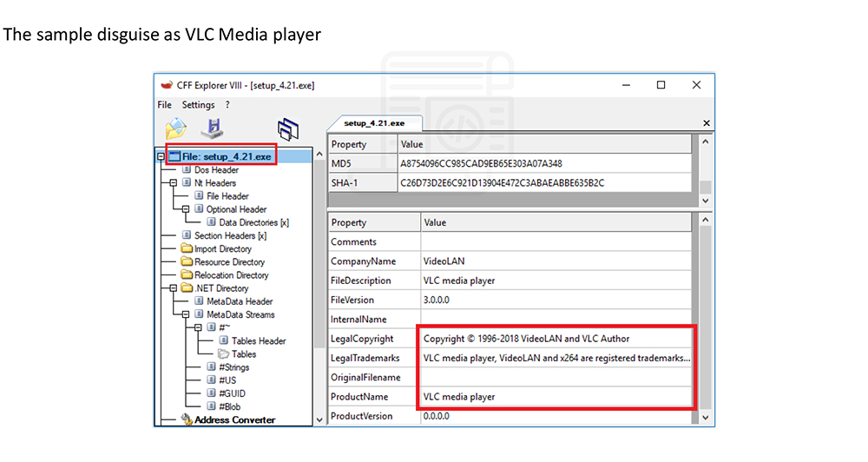
Task: Select #GUID stream item
Action: [232, 393]
